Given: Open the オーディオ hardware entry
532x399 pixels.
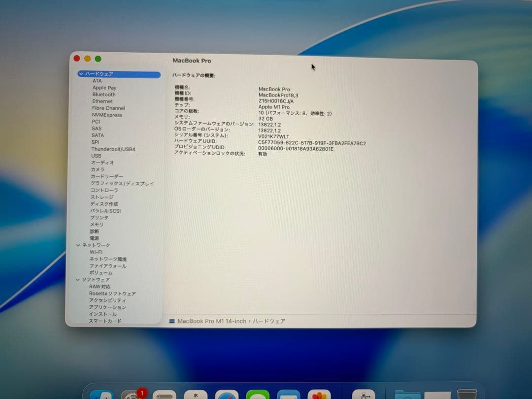Looking at the screenshot, I should (102, 163).
